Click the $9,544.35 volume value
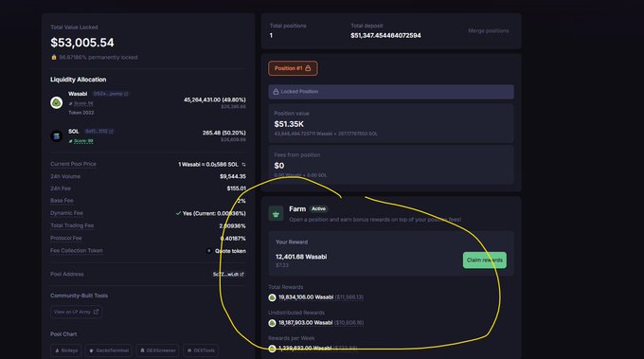644x359 pixels. coord(232,176)
